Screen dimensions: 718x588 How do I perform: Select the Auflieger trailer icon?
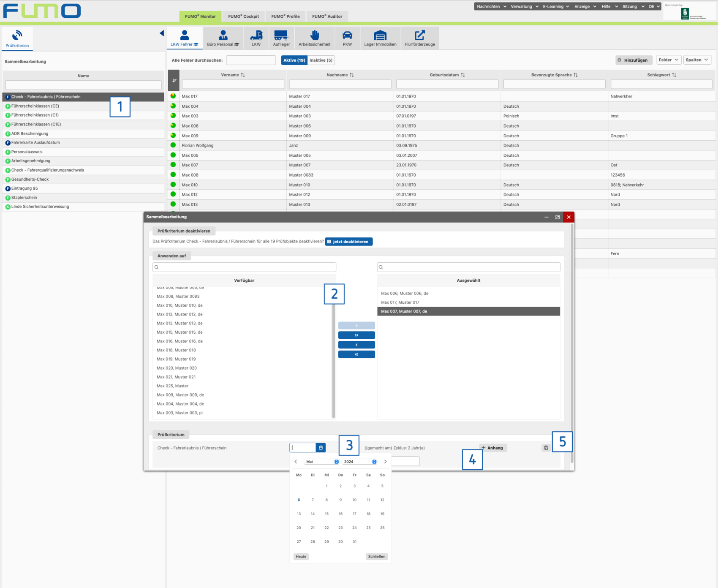pos(281,36)
